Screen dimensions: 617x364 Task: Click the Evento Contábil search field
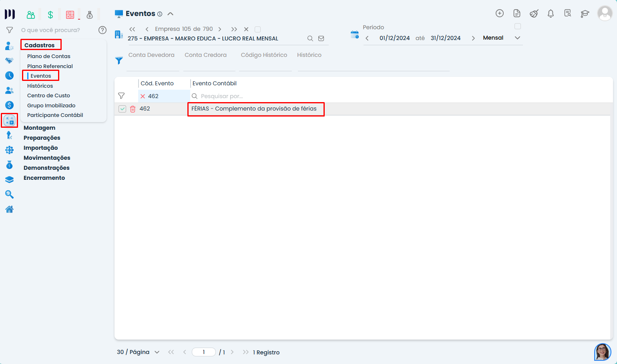coord(240,96)
